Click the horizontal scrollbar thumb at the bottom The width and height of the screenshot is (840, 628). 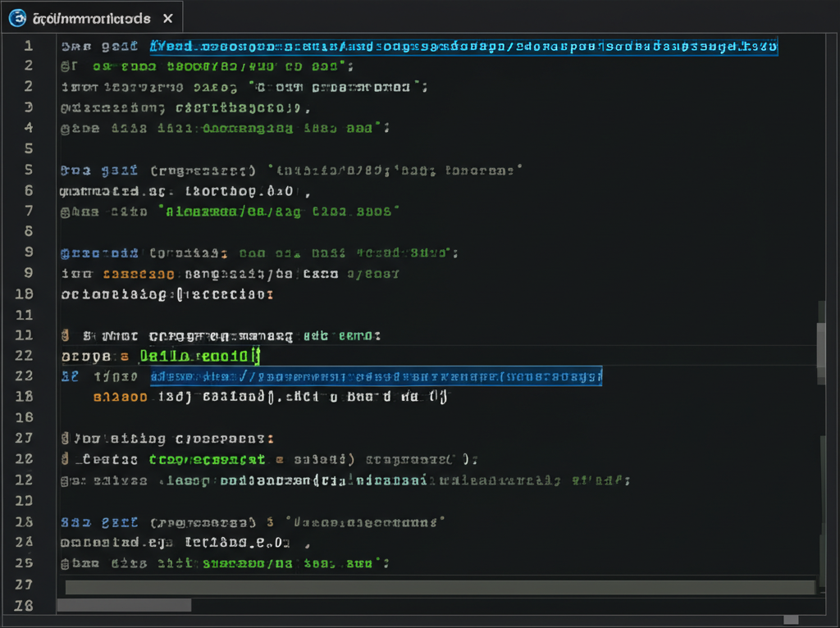(124, 605)
